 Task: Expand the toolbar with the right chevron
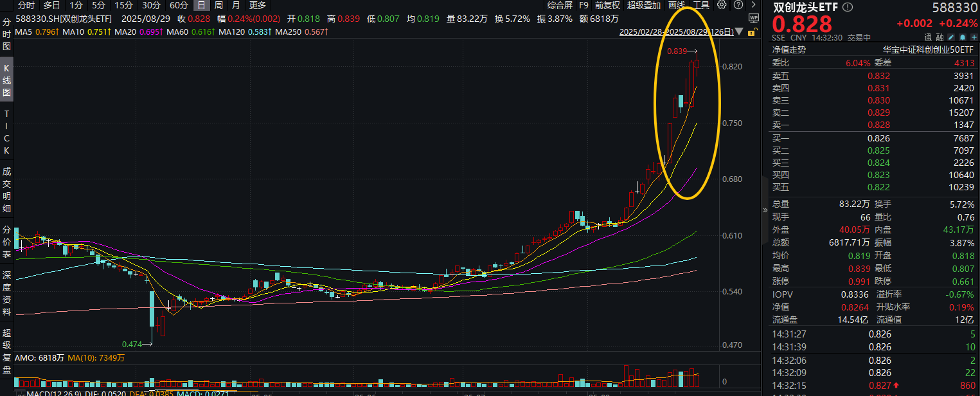pos(752,5)
